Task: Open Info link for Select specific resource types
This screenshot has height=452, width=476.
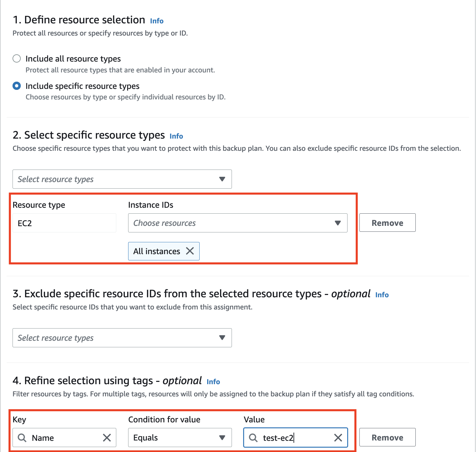Action: 176,136
